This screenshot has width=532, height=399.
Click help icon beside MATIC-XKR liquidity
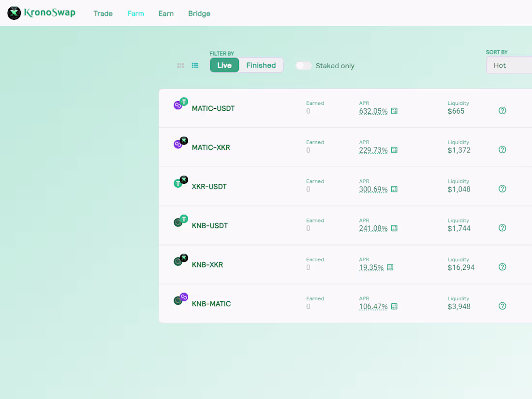[x=502, y=149]
